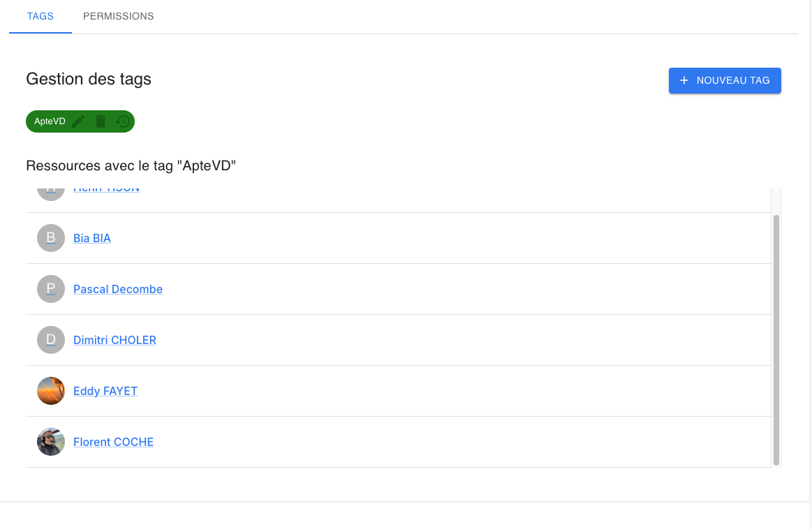Select the TAGS tab
Screen dimensions: 812x529
point(40,16)
